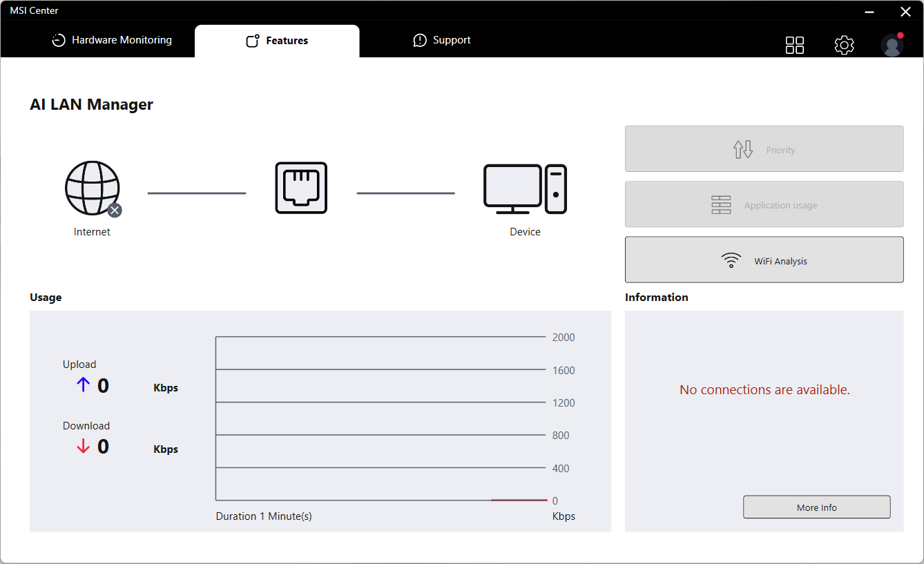
Task: Click the MSI Center window title
Action: [x=34, y=10]
